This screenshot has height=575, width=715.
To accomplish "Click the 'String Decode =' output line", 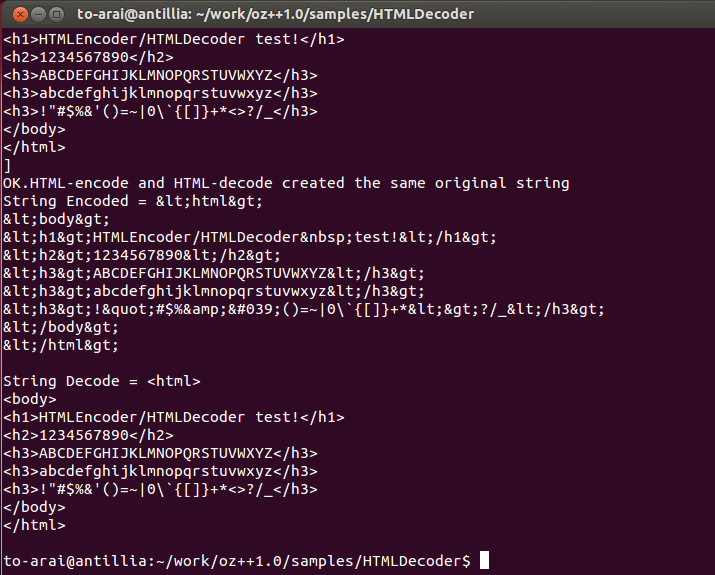I will (x=102, y=381).
